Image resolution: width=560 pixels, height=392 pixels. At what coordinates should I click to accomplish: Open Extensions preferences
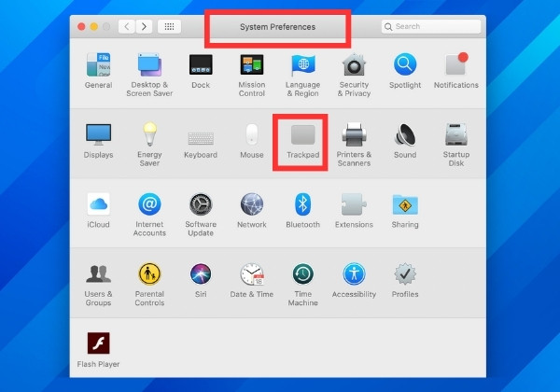pyautogui.click(x=354, y=211)
